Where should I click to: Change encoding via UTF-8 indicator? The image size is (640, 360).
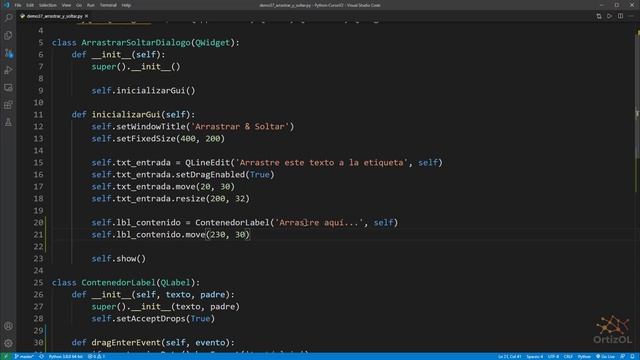coord(553,356)
